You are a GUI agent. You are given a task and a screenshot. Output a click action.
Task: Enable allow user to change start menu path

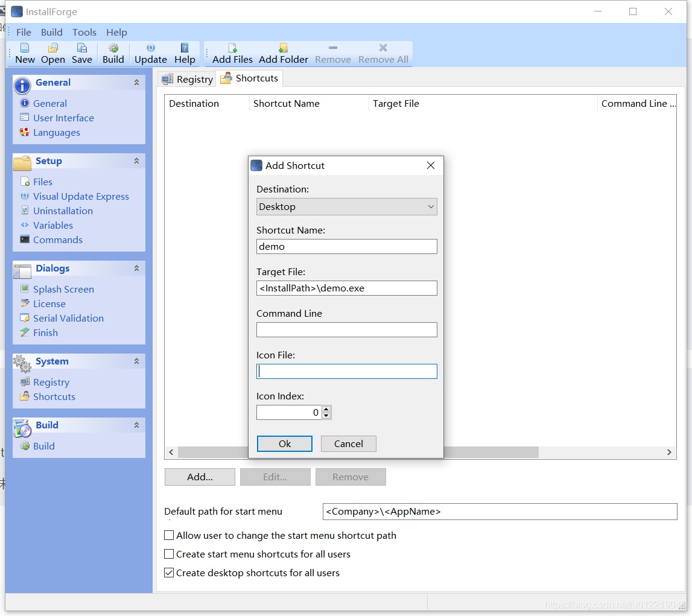pyautogui.click(x=168, y=535)
